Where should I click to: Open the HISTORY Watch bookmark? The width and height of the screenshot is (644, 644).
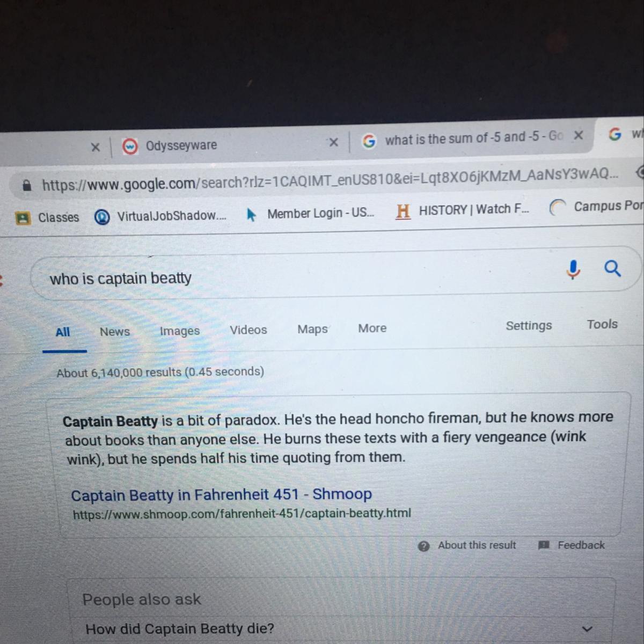462,210
